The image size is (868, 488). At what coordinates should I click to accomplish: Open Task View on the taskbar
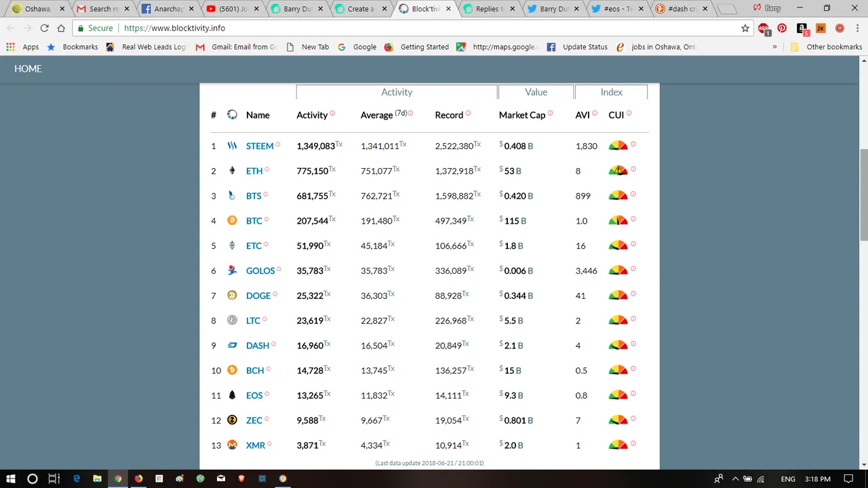pos(54,479)
